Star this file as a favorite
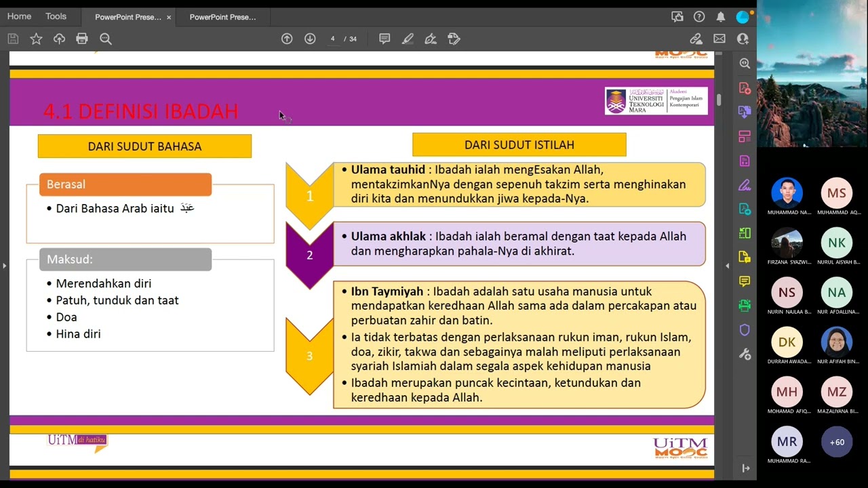 (x=36, y=39)
